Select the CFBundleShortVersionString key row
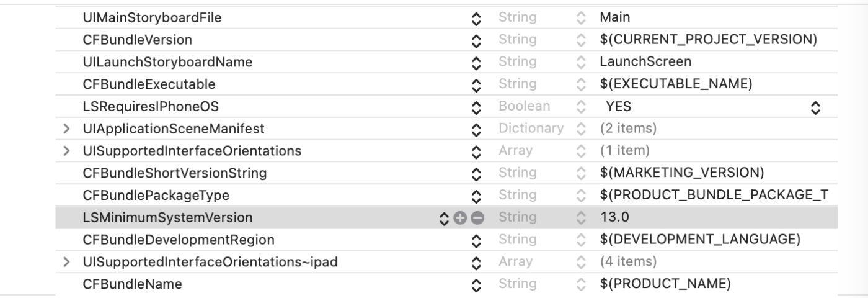 tap(174, 173)
